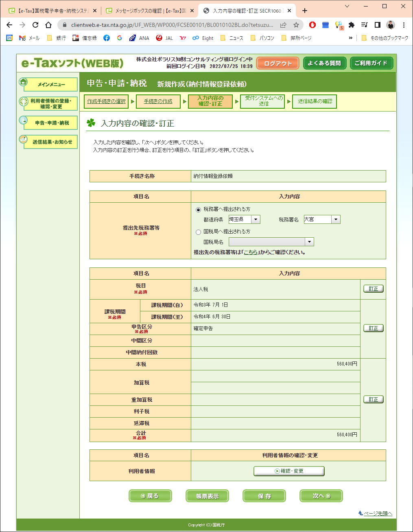This screenshot has height=532, width=413.
Task: Open the browser home page icon
Action: [x=48, y=25]
